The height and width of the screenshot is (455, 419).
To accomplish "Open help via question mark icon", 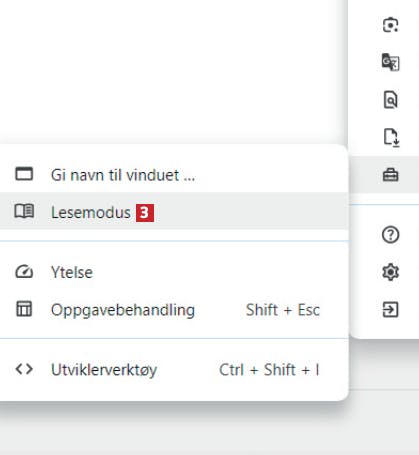I will 390,235.
